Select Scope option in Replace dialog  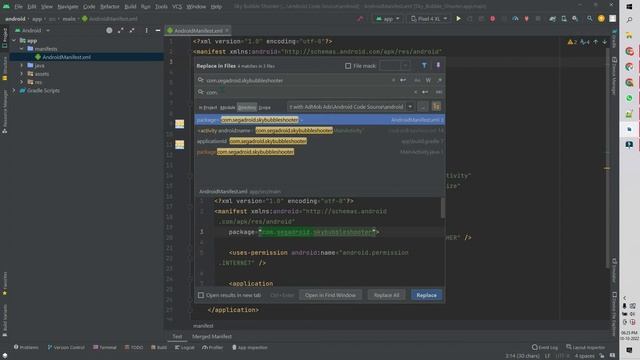(x=264, y=107)
